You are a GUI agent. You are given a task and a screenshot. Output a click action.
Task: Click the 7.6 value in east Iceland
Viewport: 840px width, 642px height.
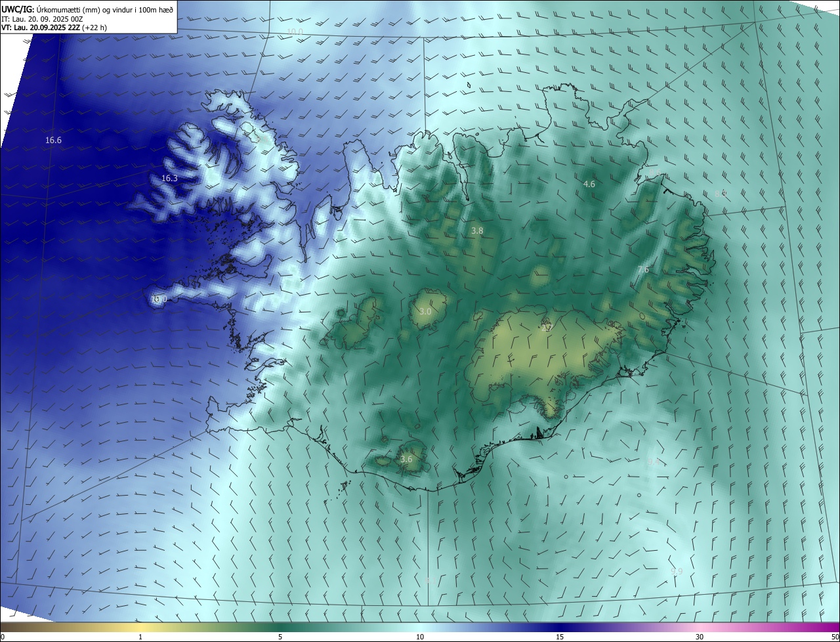(643, 270)
